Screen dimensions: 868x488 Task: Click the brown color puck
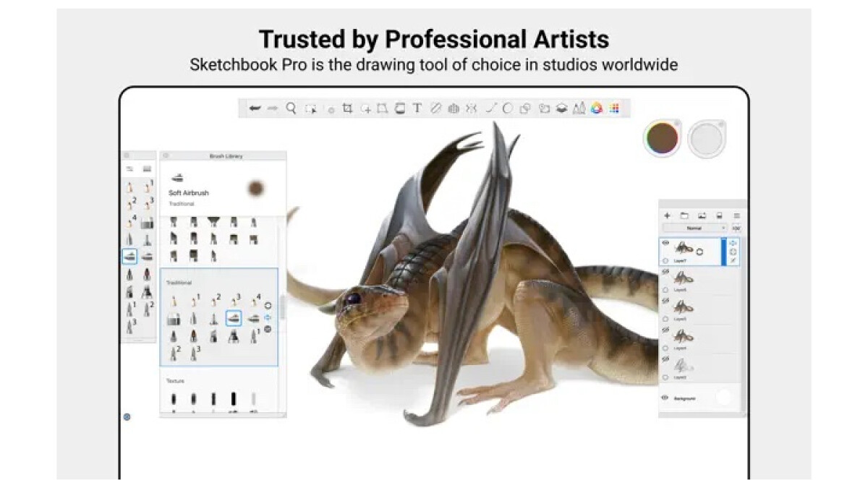coord(663,138)
